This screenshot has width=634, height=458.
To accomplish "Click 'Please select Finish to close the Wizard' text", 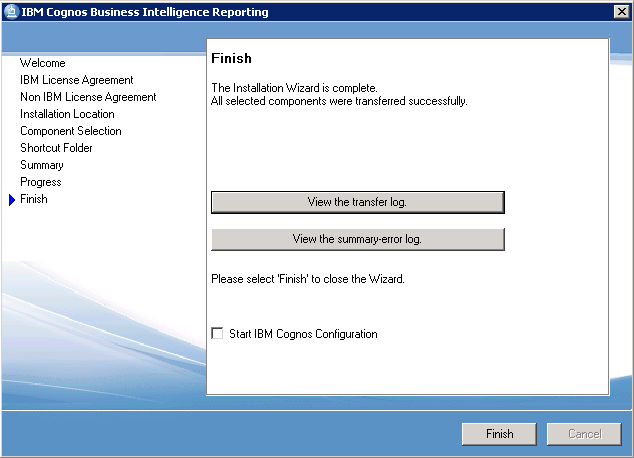I will (x=308, y=279).
